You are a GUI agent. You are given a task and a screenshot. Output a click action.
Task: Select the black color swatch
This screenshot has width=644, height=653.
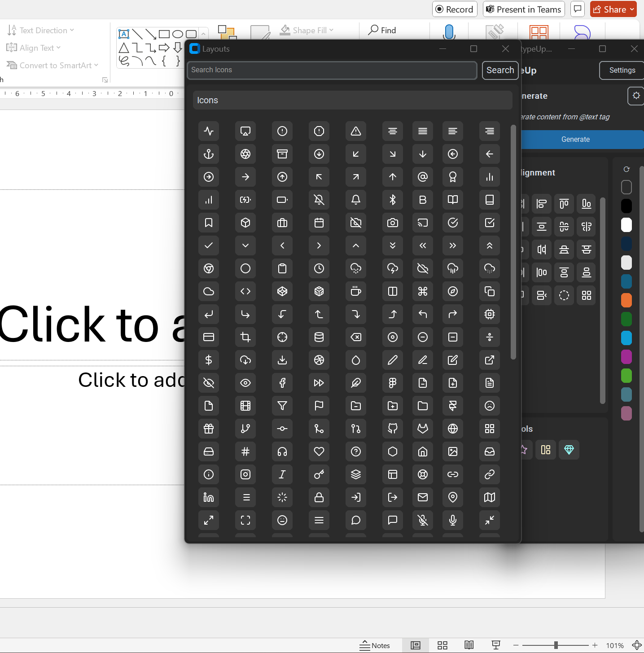pos(626,206)
